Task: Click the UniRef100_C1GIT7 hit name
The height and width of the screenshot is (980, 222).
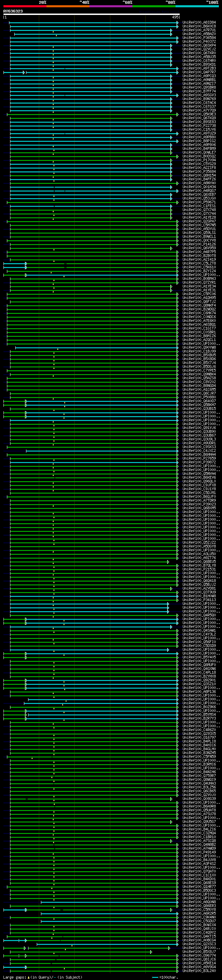Action: 199,328
